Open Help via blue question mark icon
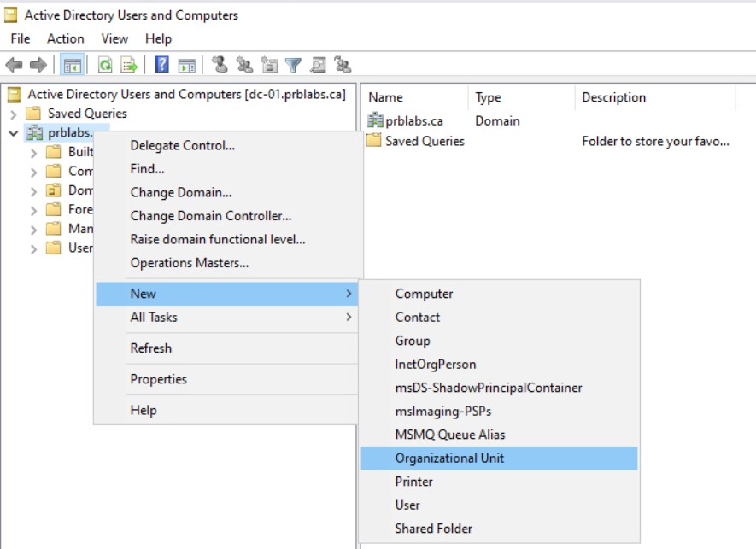 pos(161,65)
